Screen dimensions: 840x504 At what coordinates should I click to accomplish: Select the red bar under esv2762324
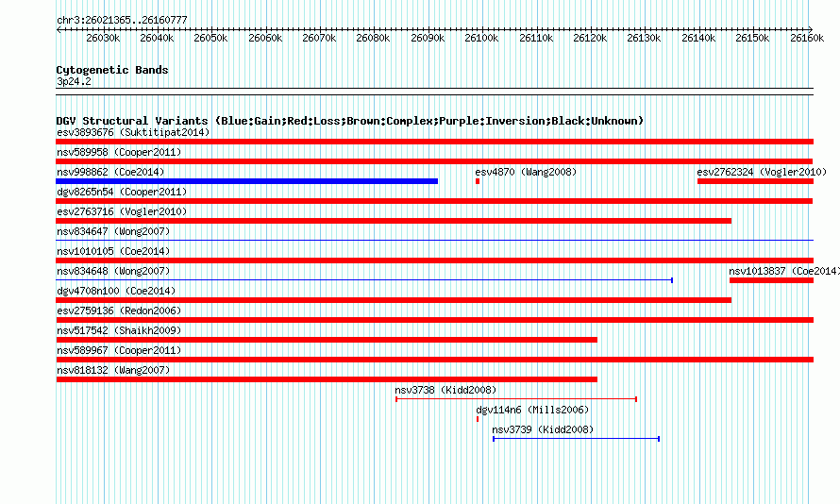pyautogui.click(x=755, y=181)
